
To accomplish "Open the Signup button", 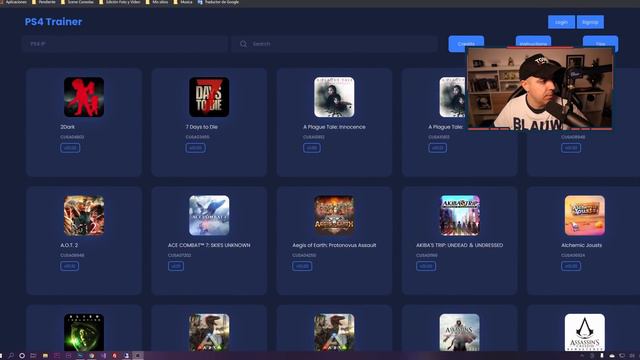I will coord(590,22).
